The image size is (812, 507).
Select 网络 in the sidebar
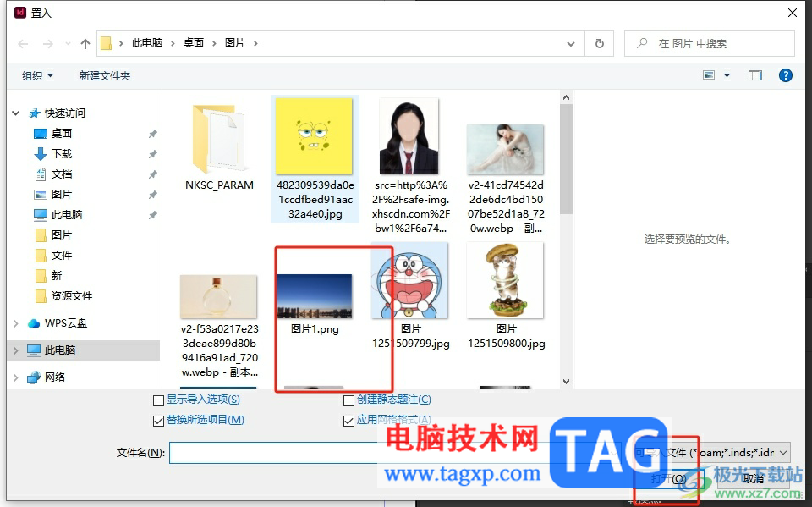pyautogui.click(x=54, y=377)
